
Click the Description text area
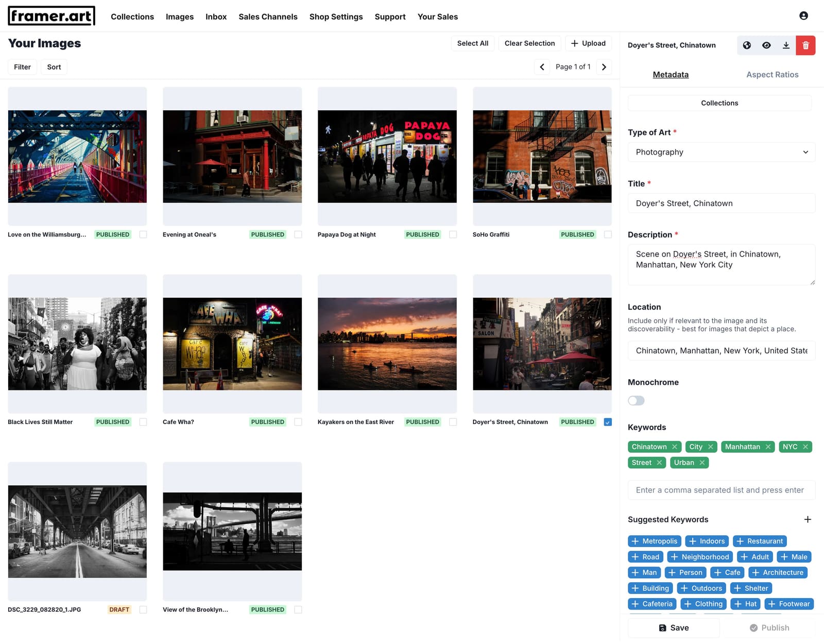click(721, 265)
